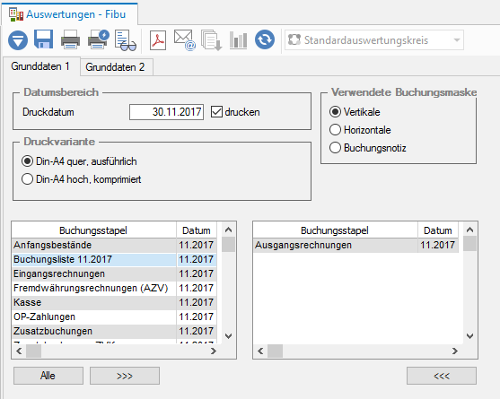
Task: Click left list scroll down arrow
Action: (x=228, y=336)
